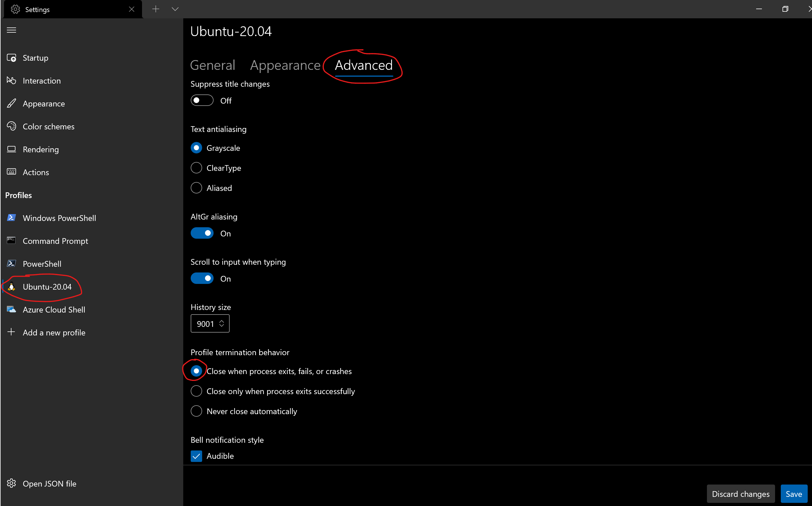
Task: Click the Rendering monitor icon
Action: 11,149
